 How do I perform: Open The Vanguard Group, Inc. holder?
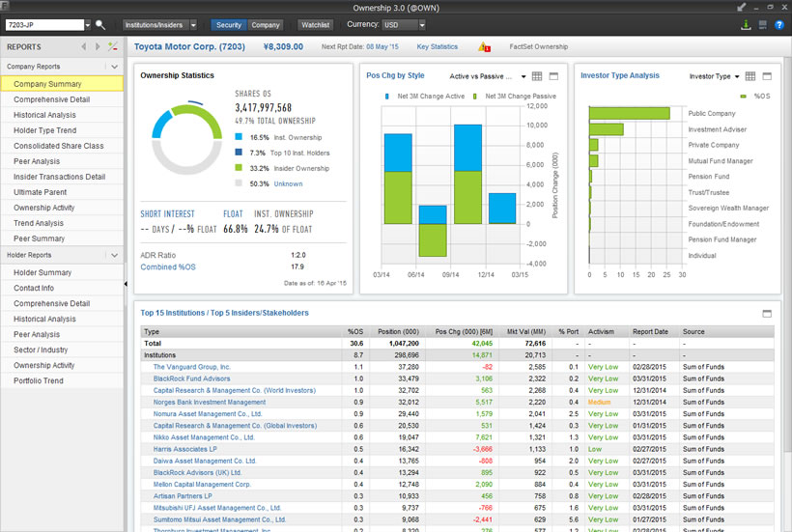pos(191,367)
